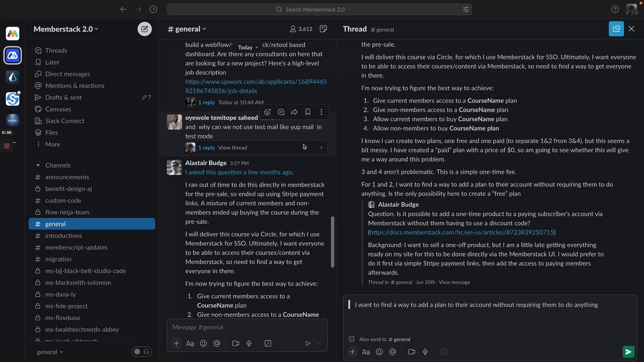Image resolution: width=644 pixels, height=362 pixels.
Task: Open slash shortcuts in the channel composer
Action: [x=268, y=343]
